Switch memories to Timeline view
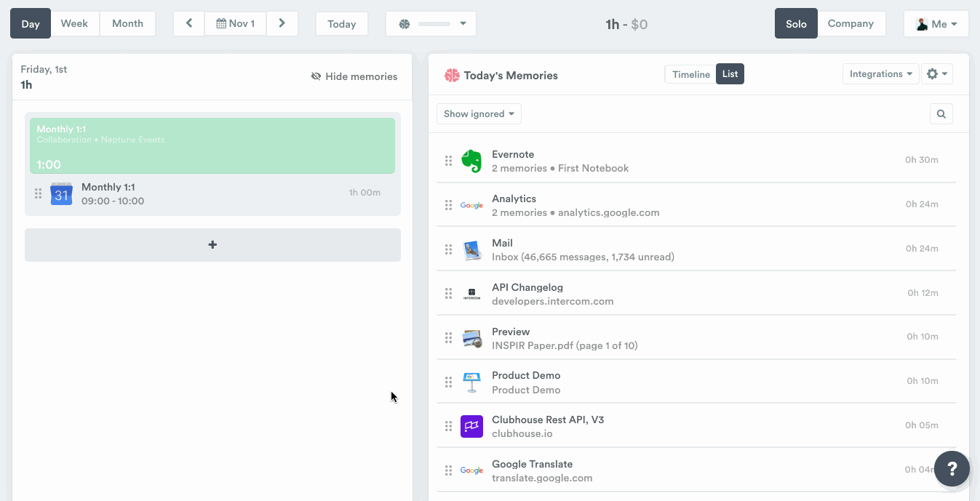980x501 pixels. [690, 74]
